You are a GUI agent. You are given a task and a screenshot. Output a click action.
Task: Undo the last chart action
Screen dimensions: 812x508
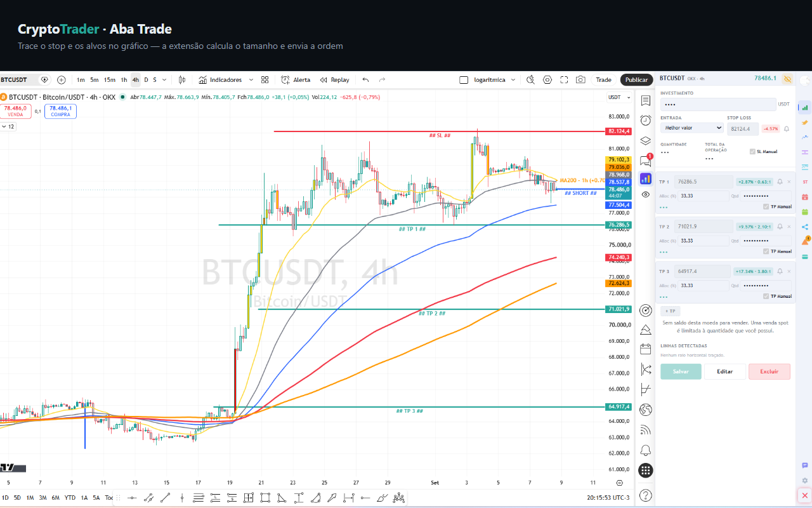(x=365, y=80)
